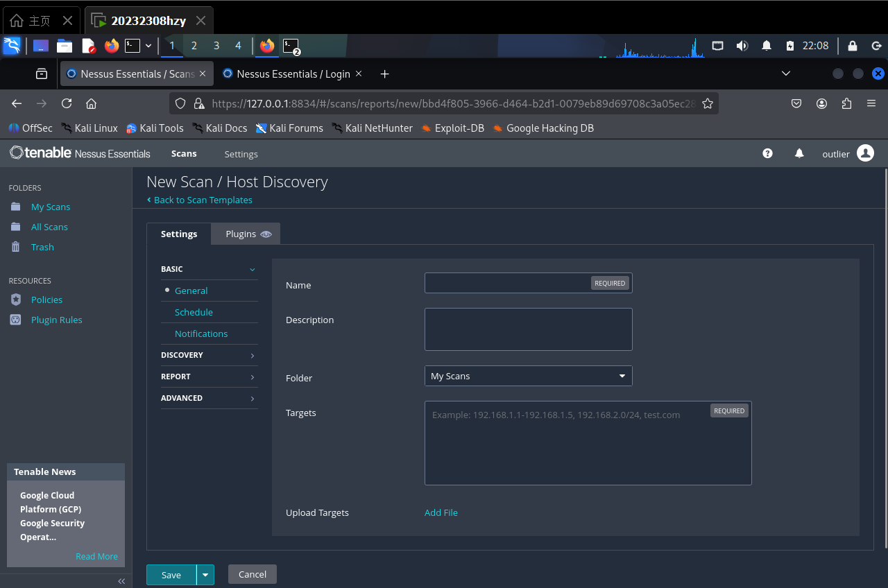Open the outlier user account menu
Screen dimensions: 888x588
click(848, 153)
